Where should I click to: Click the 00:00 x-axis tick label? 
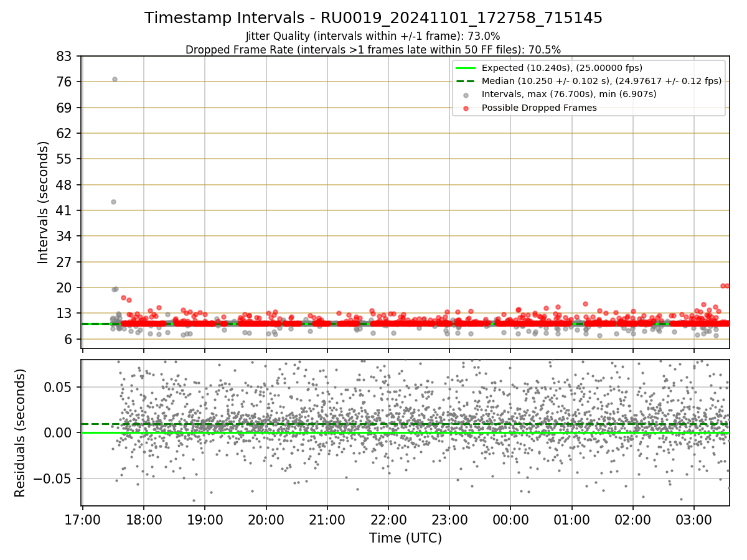(510, 520)
